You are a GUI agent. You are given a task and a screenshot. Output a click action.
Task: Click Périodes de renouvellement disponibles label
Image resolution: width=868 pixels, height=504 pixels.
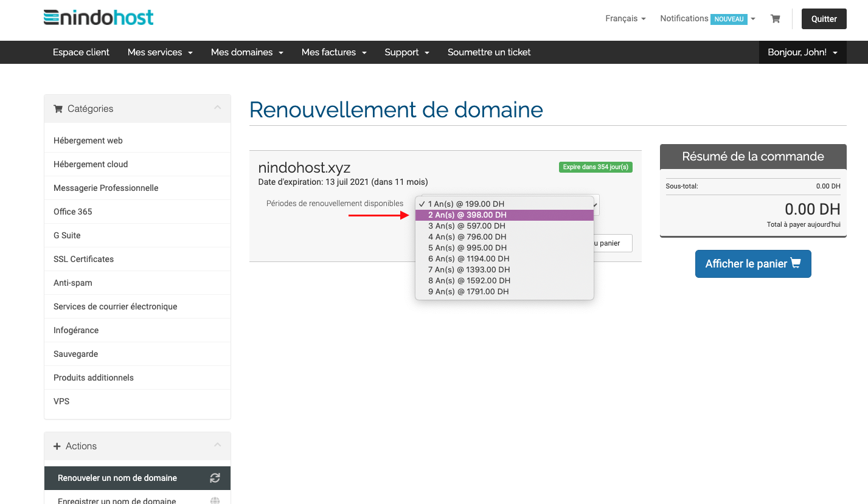click(x=335, y=203)
